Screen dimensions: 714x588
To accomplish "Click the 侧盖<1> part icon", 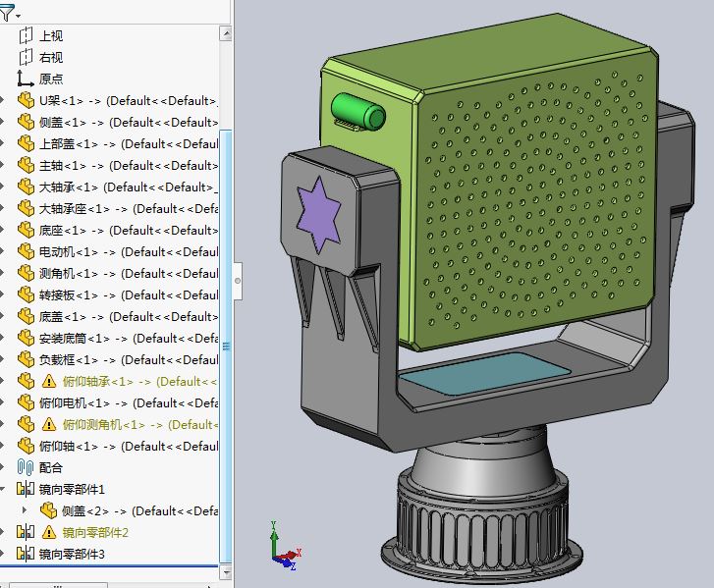I will click(26, 122).
